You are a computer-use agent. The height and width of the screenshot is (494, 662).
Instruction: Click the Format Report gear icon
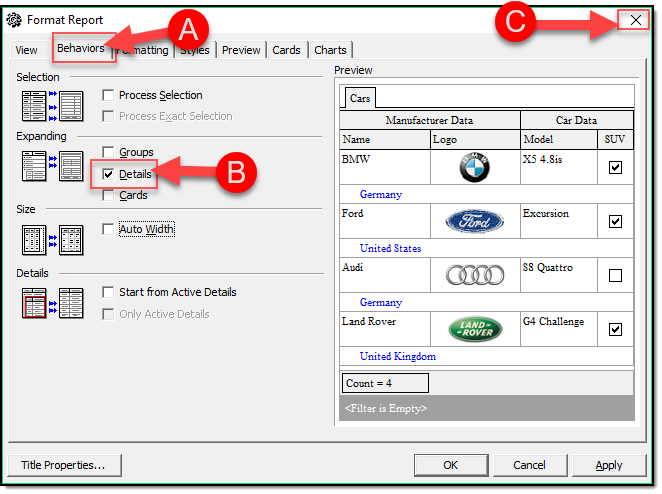pos(14,18)
